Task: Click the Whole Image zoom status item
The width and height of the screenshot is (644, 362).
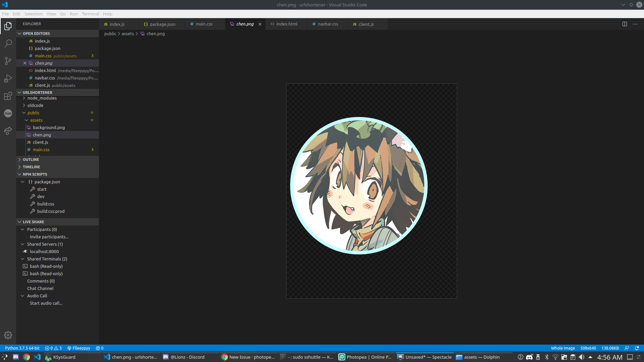Action: coord(562,348)
